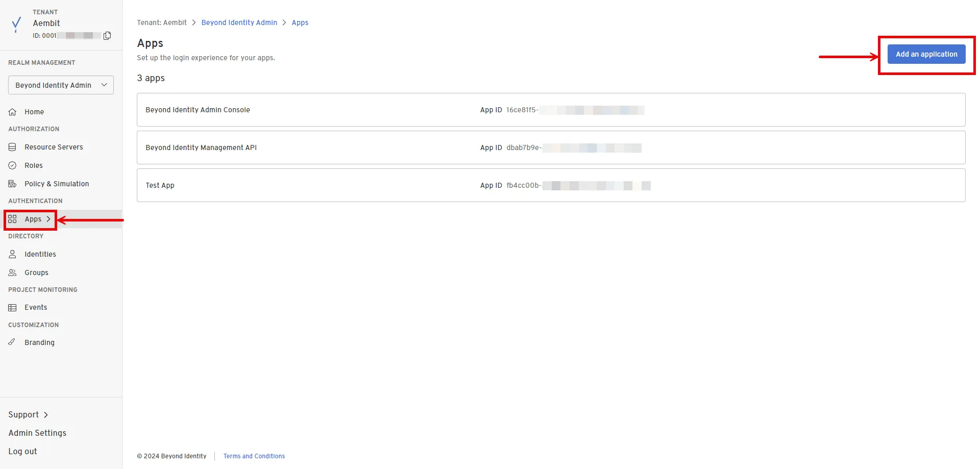Click the Events table icon

13,307
